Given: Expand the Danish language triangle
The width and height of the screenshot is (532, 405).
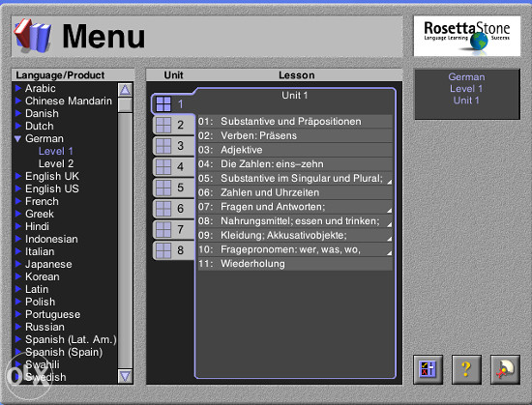Looking at the screenshot, I should pyautogui.click(x=18, y=113).
